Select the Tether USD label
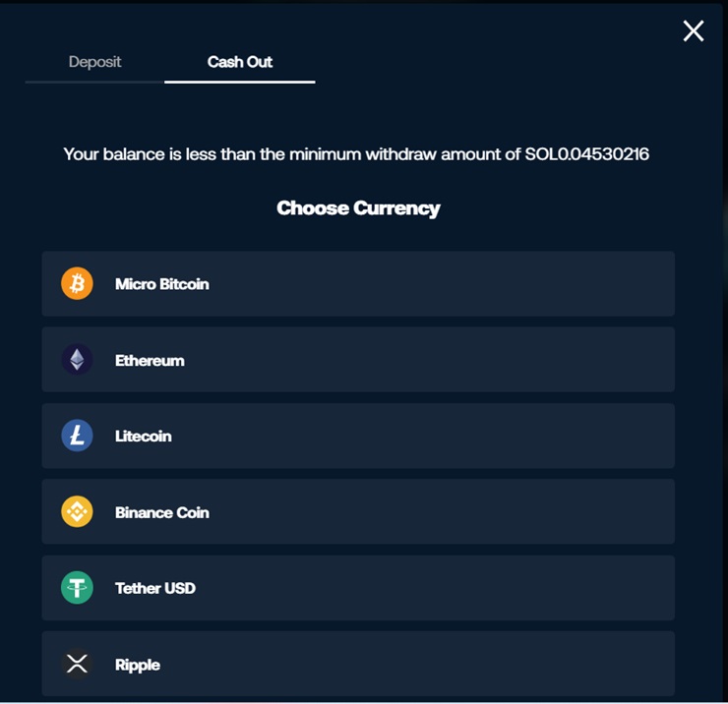 pyautogui.click(x=155, y=588)
